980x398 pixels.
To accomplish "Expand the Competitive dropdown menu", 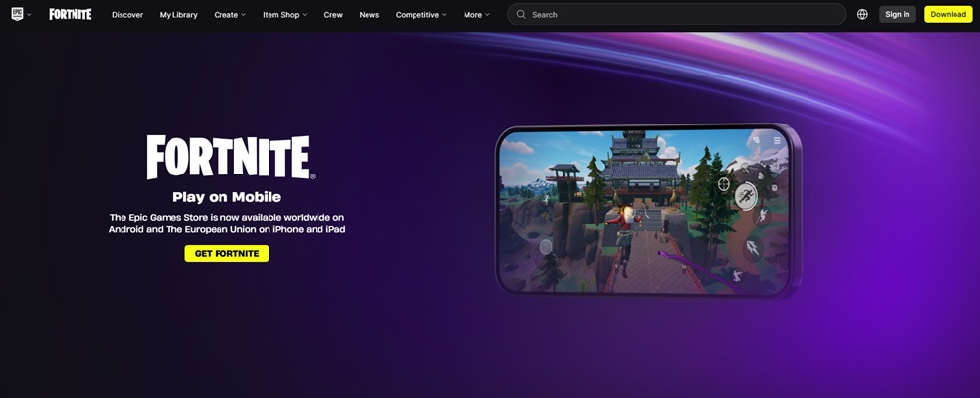I will 421,15.
